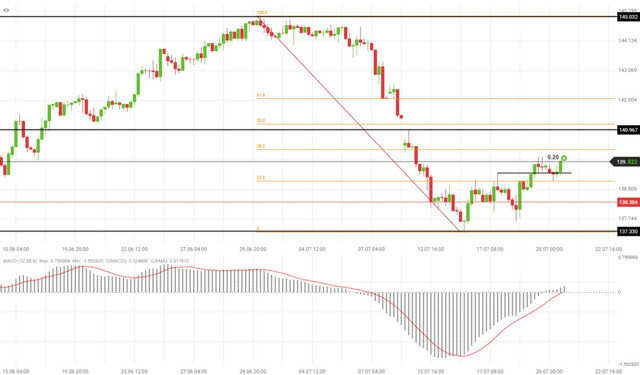Click 20.07 00:00 on the price chart time axis
640x375 pixels.
pos(549,249)
